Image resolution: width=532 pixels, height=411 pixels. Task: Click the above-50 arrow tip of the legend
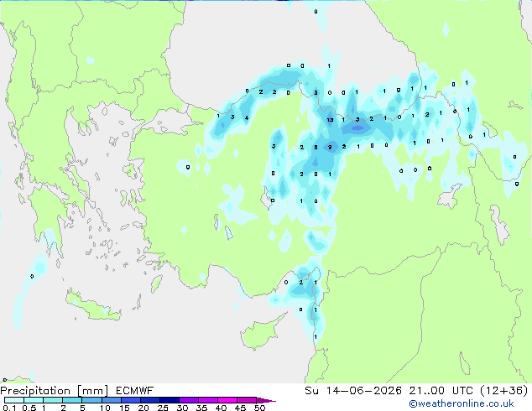[266, 400]
